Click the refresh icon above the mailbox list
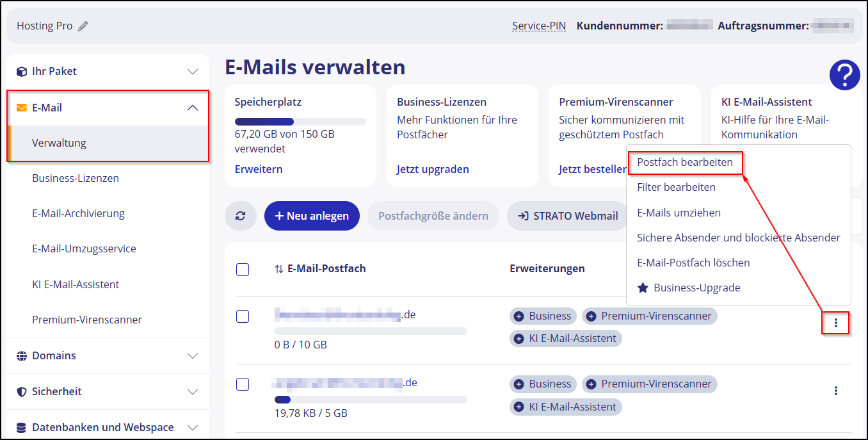The width and height of the screenshot is (868, 440). 241,216
